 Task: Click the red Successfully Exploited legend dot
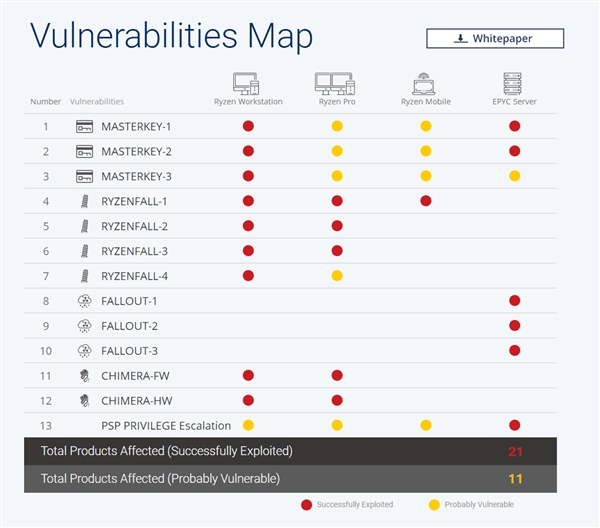coord(307,505)
